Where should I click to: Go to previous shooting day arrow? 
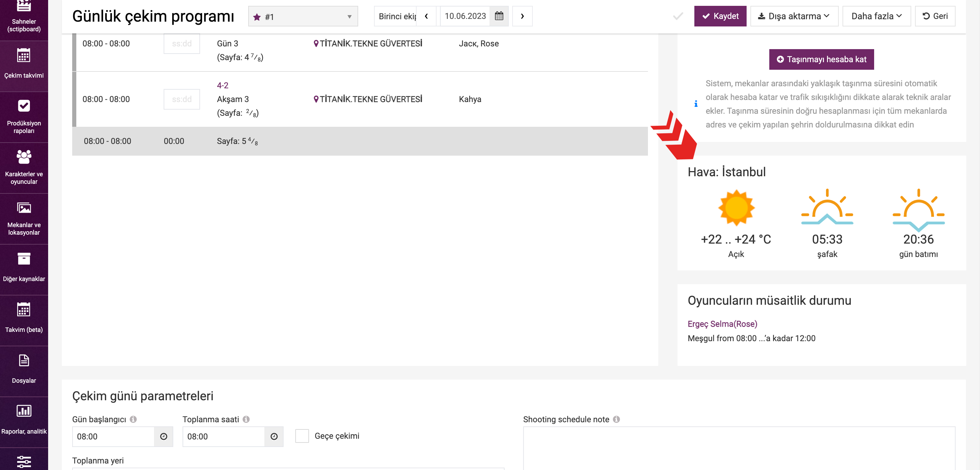point(427,16)
